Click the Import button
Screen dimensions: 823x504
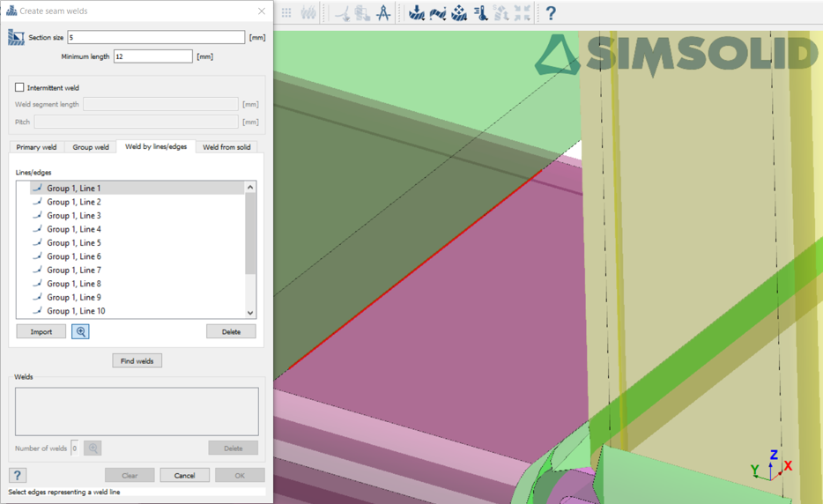(x=41, y=332)
